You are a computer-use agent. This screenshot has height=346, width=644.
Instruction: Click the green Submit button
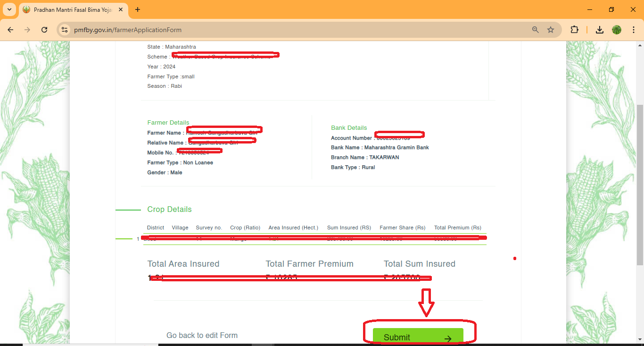[418, 337]
